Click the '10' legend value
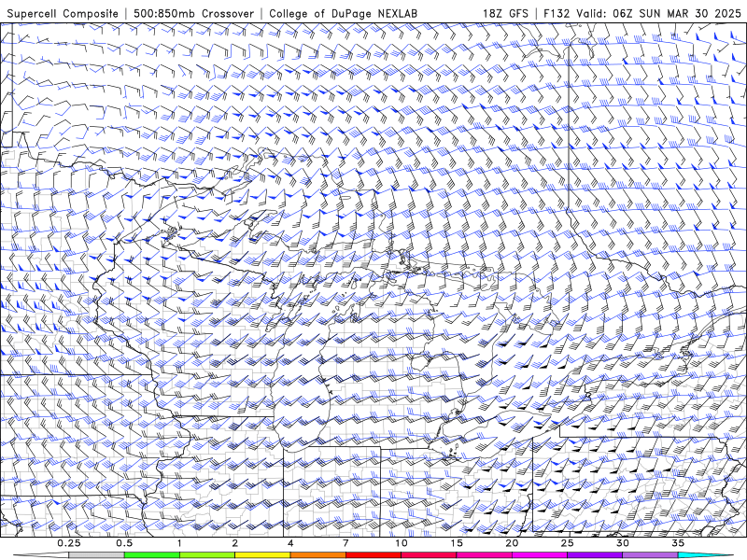Viewport: 747px width, 560px height. pos(402,543)
